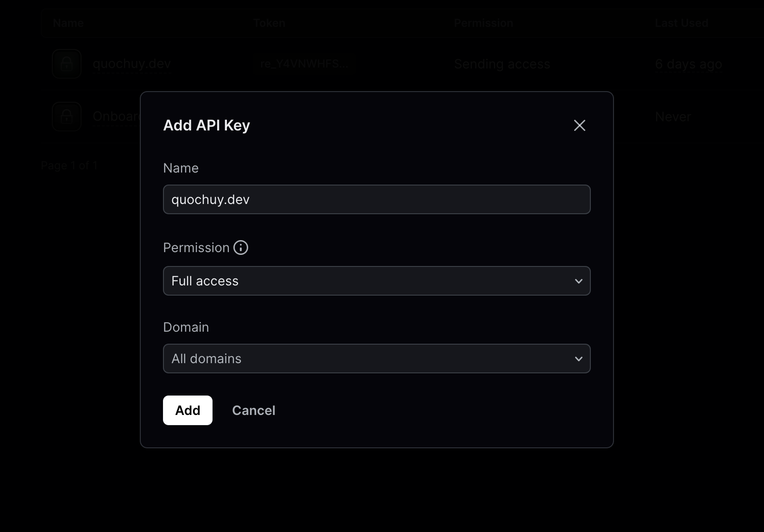Click inside the Name input field

tap(376, 199)
